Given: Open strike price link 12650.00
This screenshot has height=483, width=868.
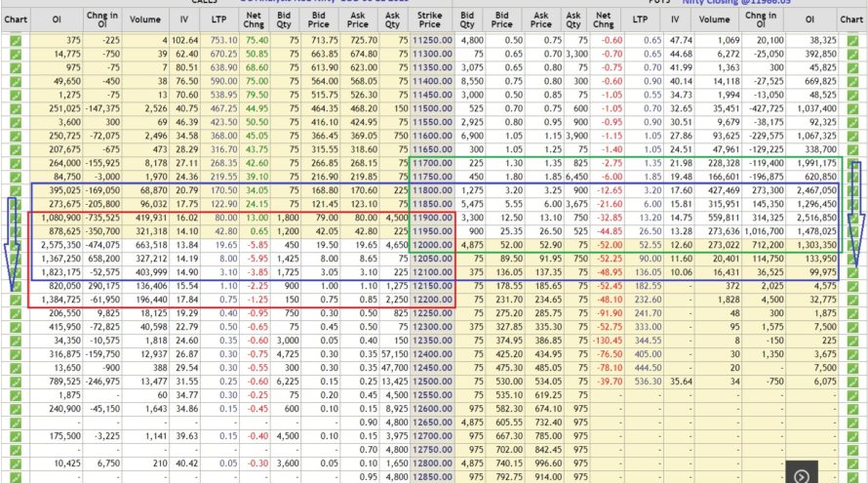Looking at the screenshot, I should pyautogui.click(x=432, y=423).
